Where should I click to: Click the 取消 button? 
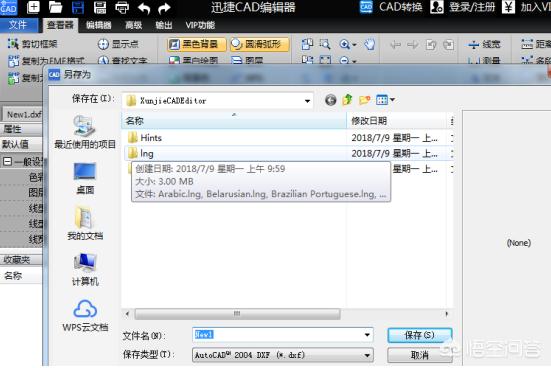click(420, 355)
